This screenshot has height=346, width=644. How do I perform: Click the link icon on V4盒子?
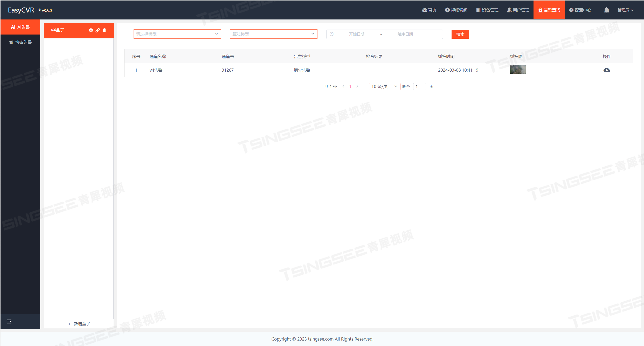[98, 30]
